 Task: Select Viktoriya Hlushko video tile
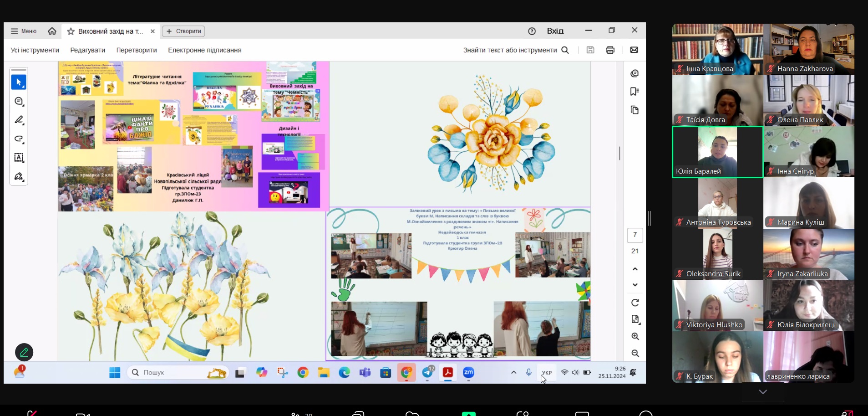[x=717, y=306]
